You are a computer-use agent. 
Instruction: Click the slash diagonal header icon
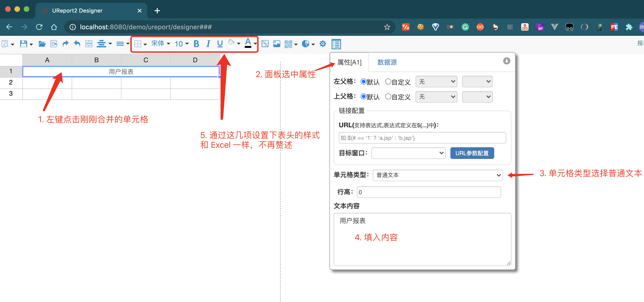[265, 44]
